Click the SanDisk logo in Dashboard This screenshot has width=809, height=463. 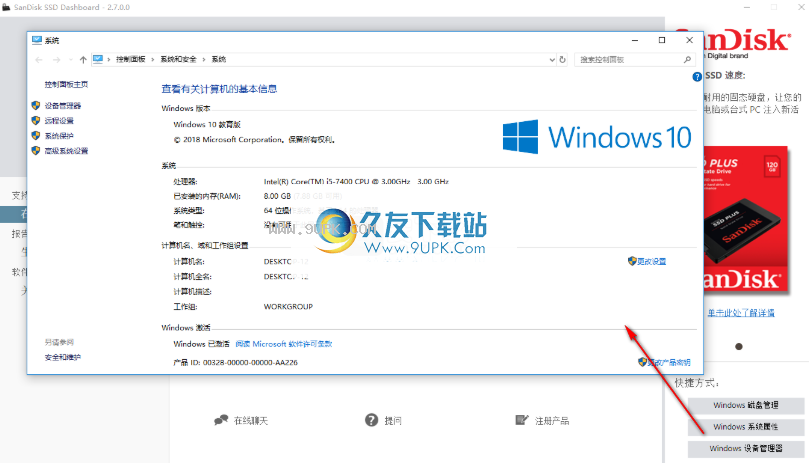point(746,41)
